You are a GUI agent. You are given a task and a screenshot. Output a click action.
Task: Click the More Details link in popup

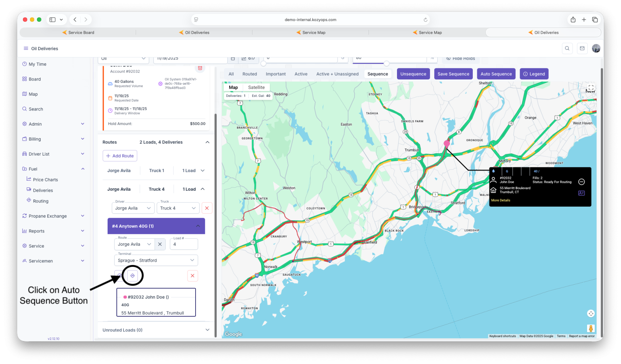500,200
